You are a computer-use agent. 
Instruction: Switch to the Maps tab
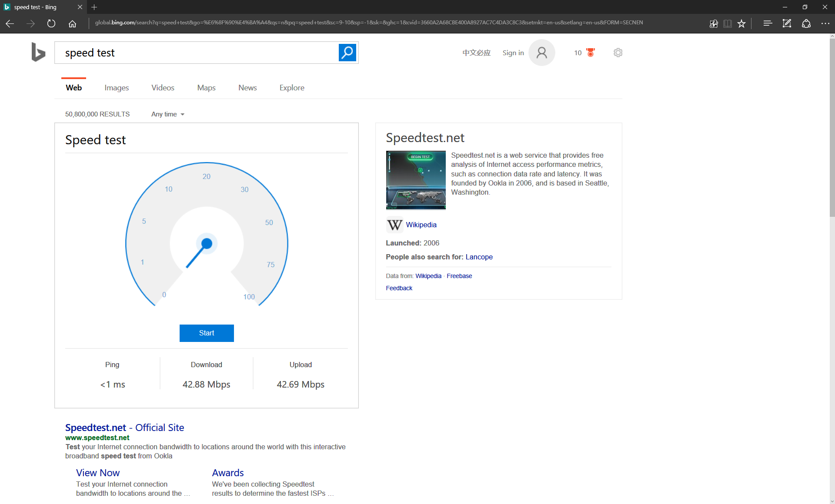206,88
